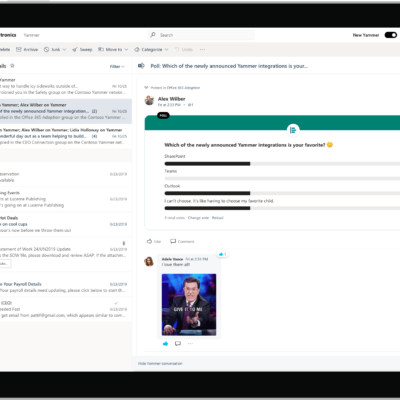Click Hide Yammer conversation link
Image resolution: width=400 pixels, height=400 pixels.
coord(160,363)
